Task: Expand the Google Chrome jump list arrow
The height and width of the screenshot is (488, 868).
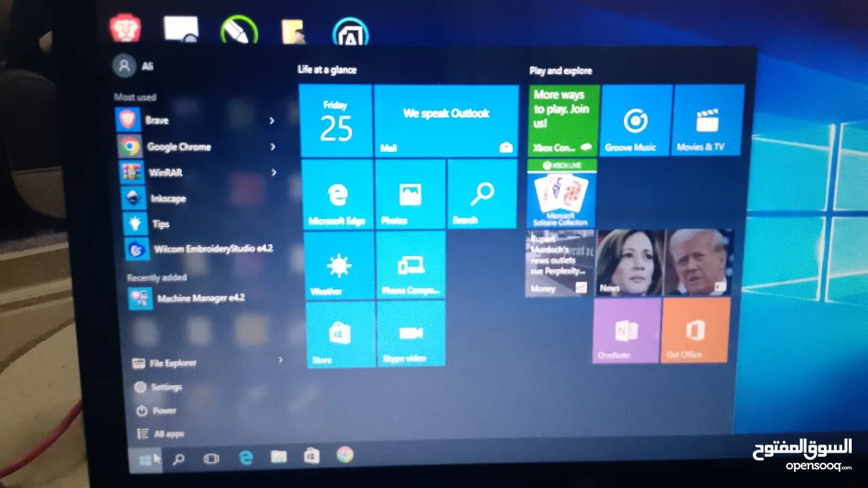Action: pyautogui.click(x=273, y=146)
